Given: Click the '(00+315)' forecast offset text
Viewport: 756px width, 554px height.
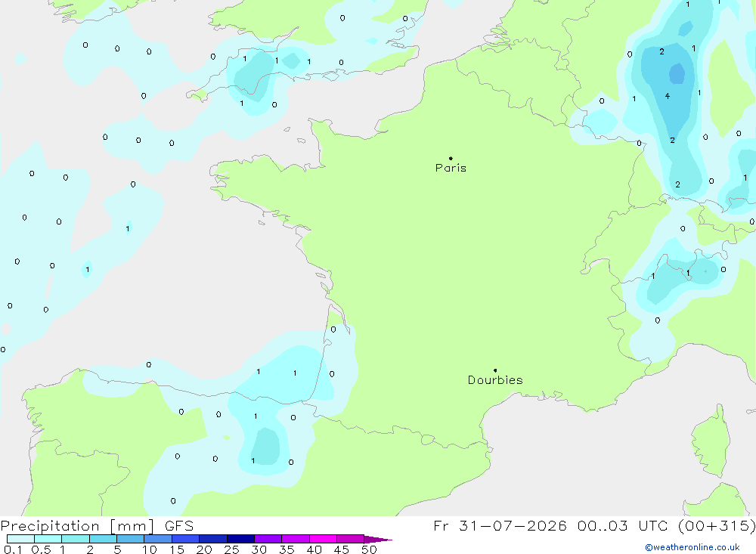Looking at the screenshot, I should (x=717, y=525).
